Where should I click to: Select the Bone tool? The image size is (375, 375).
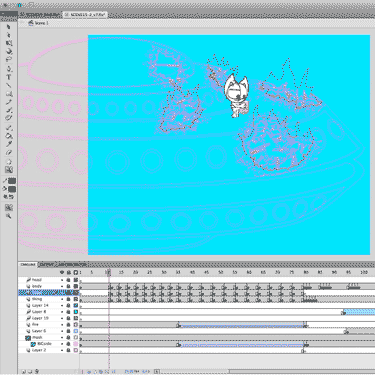pos(9,128)
